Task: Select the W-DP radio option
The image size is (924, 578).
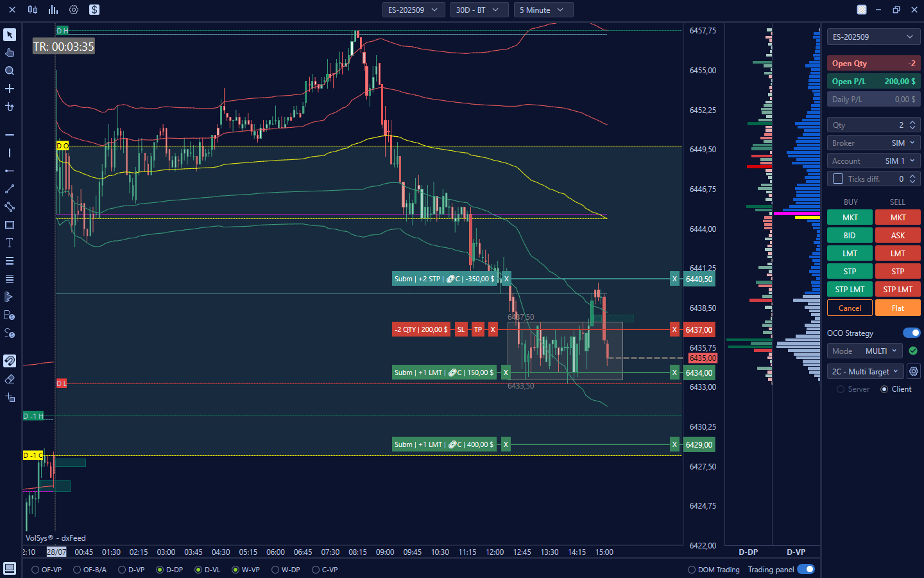Action: [275, 570]
